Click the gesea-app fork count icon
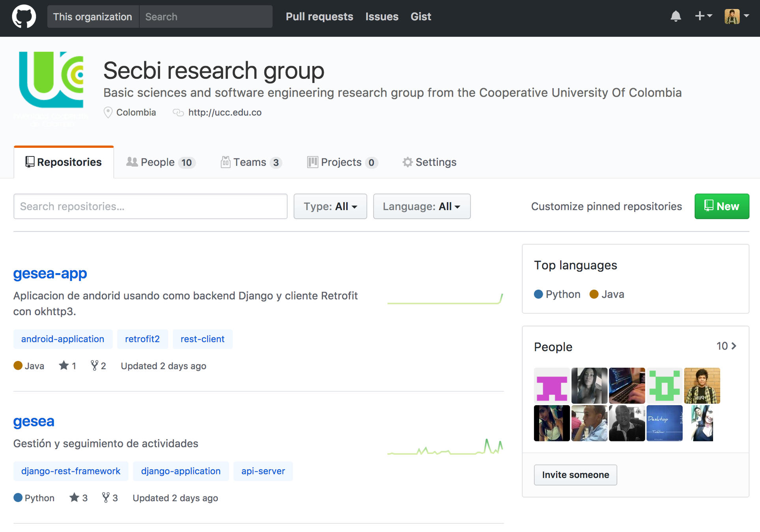 pyautogui.click(x=94, y=366)
